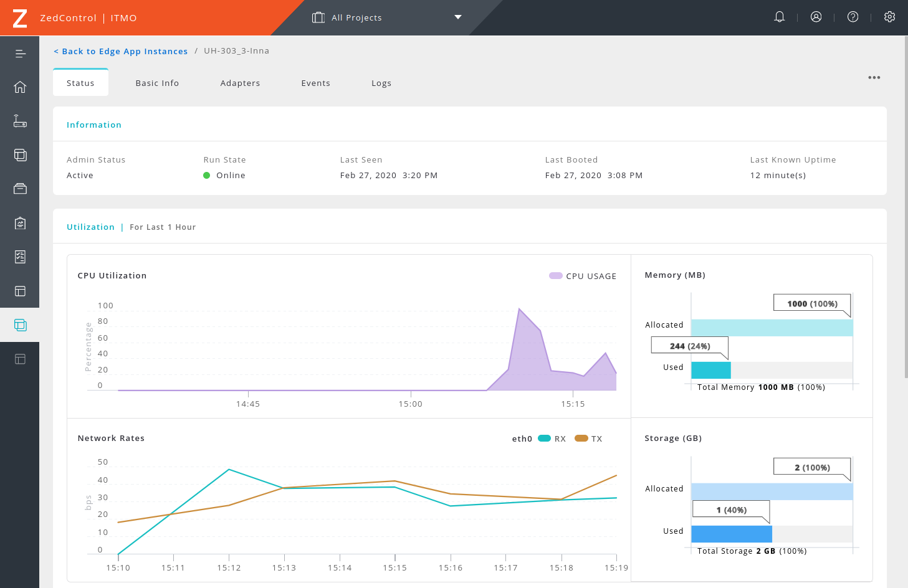Switch to the Basic Info tab

coord(157,83)
